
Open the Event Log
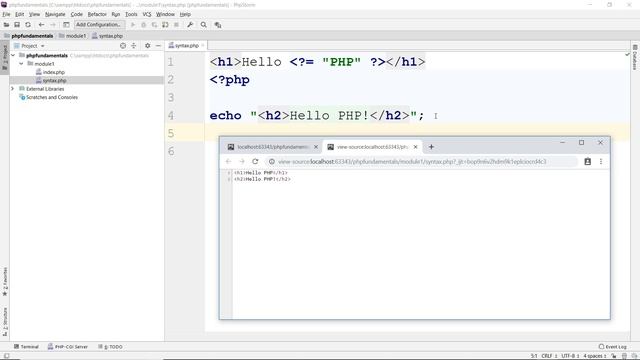613,347
